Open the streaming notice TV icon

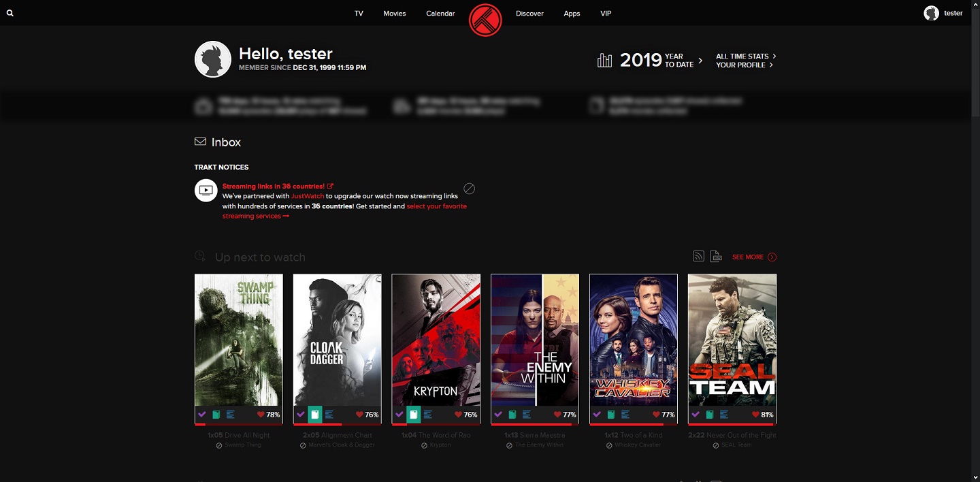pos(206,191)
